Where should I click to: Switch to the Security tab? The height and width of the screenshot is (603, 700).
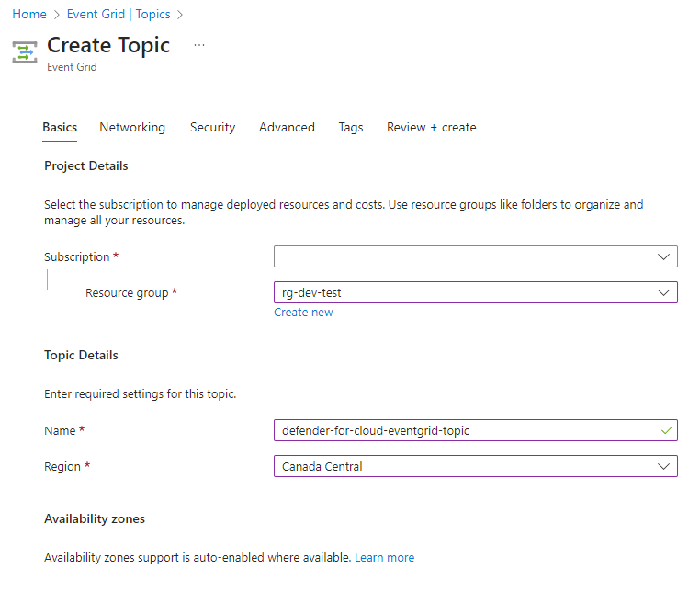pyautogui.click(x=212, y=127)
